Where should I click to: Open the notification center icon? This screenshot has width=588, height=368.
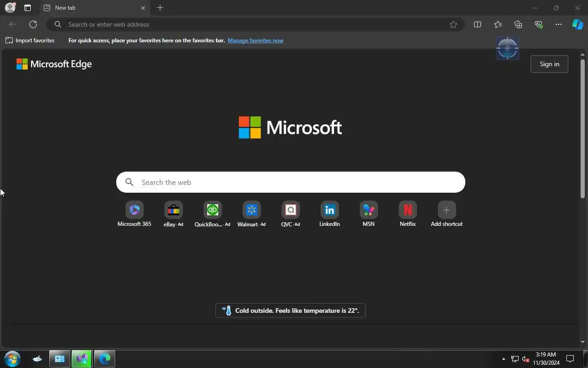[570, 359]
